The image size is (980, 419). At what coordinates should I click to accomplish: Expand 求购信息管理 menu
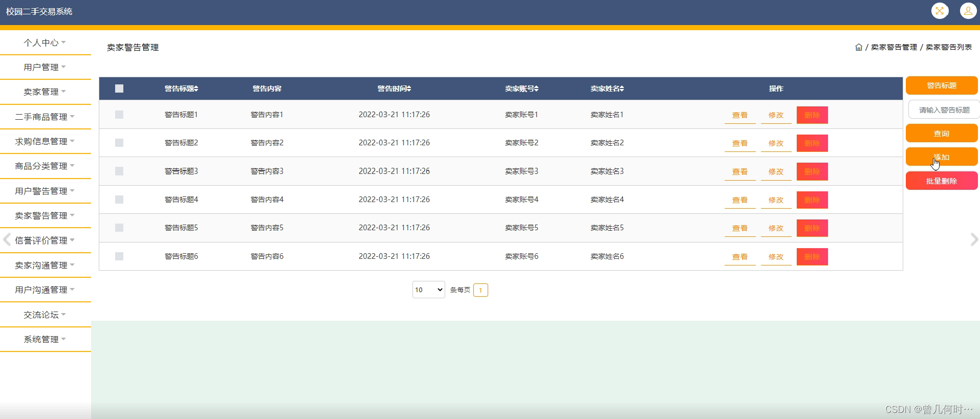[x=45, y=141]
